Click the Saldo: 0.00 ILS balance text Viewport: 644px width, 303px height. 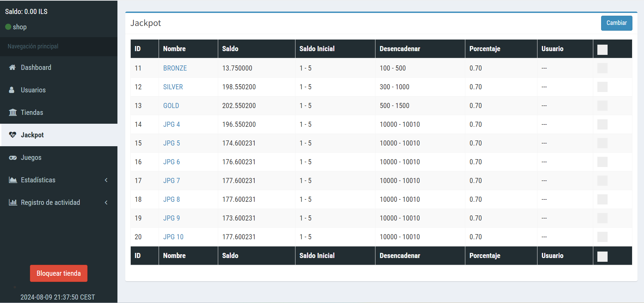click(26, 12)
